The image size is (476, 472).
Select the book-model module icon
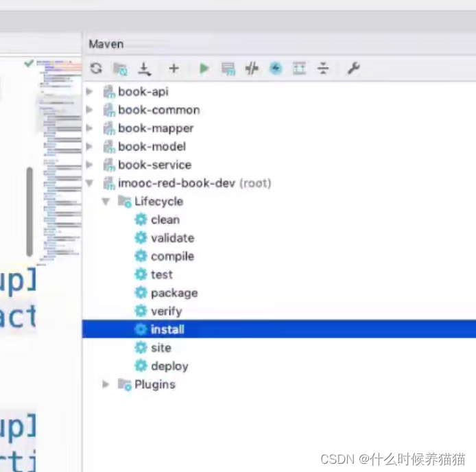tap(109, 147)
